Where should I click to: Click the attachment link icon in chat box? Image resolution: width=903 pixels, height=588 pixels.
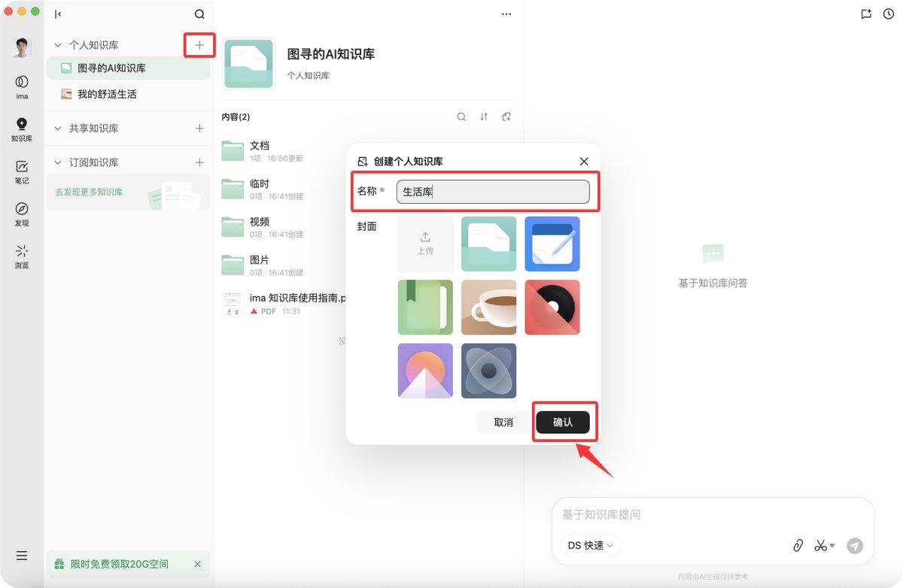pyautogui.click(x=798, y=546)
